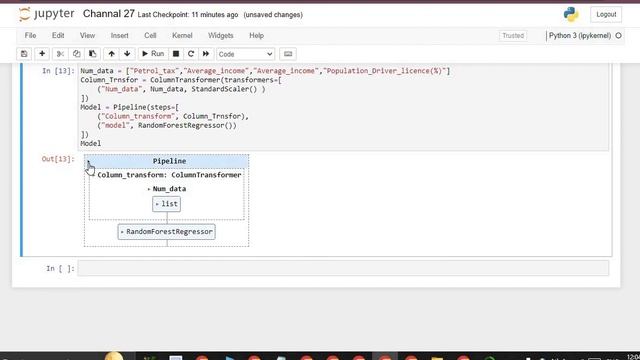Viewport: 640px width, 360px height.
Task: Click the Jupyter logo
Action: pos(46,14)
